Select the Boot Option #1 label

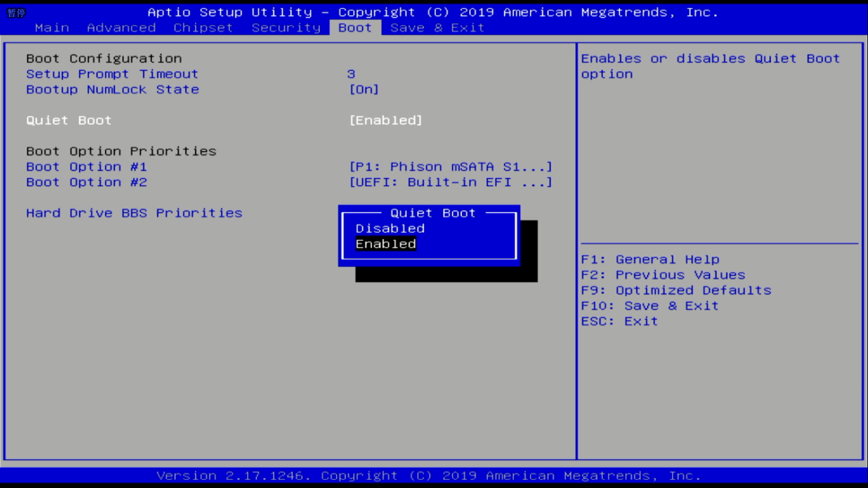(86, 167)
